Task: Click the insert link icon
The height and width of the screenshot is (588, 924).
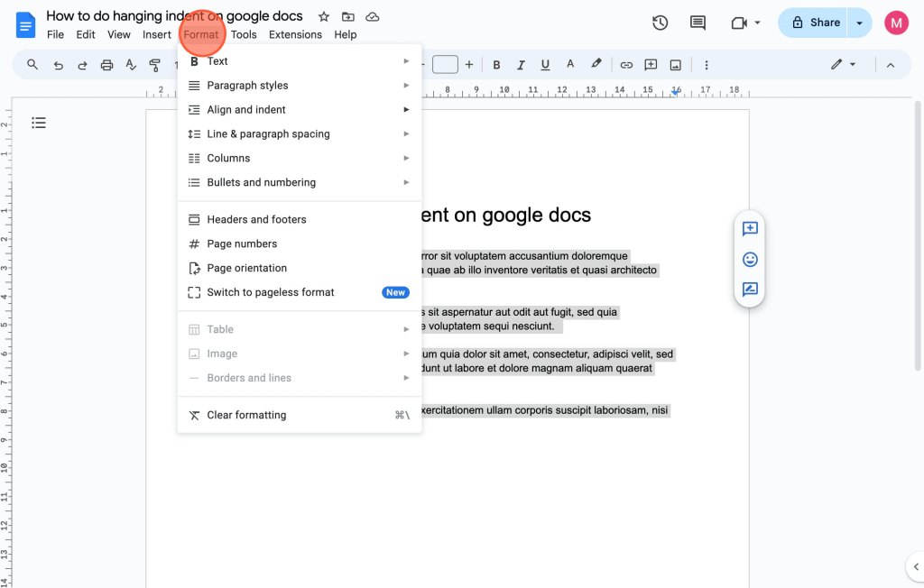Action: 626,65
